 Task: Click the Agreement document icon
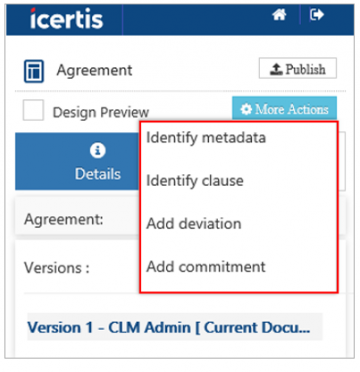(x=34, y=71)
